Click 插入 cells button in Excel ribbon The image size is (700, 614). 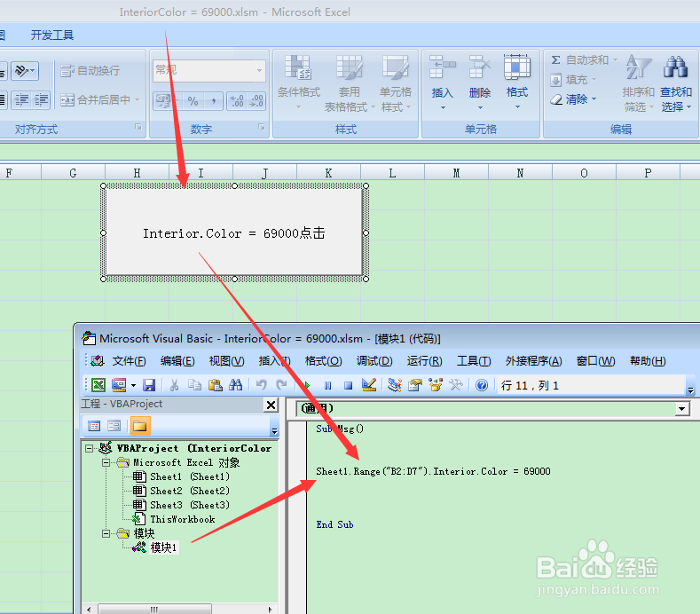click(x=443, y=83)
